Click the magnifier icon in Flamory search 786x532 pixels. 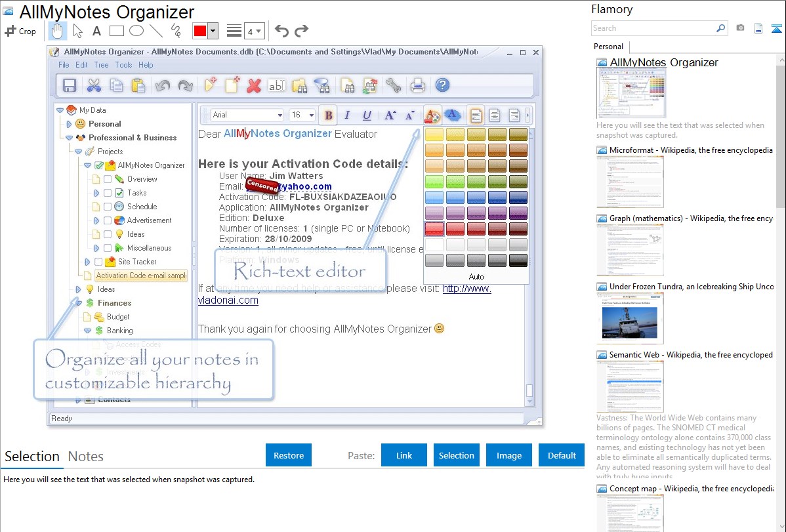click(x=720, y=28)
